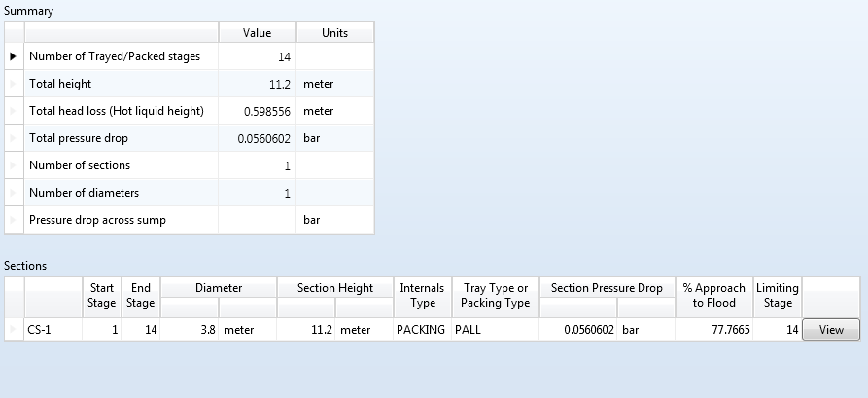Image resolution: width=868 pixels, height=398 pixels.
Task: Click the Tray Type or Packing Type header
Action: point(495,295)
